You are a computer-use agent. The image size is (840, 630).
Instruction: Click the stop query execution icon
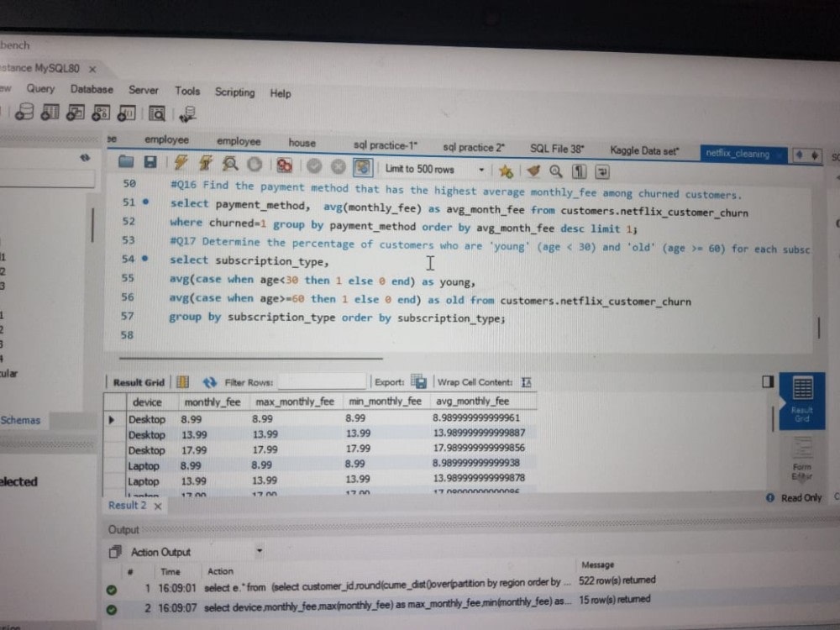[x=255, y=165]
